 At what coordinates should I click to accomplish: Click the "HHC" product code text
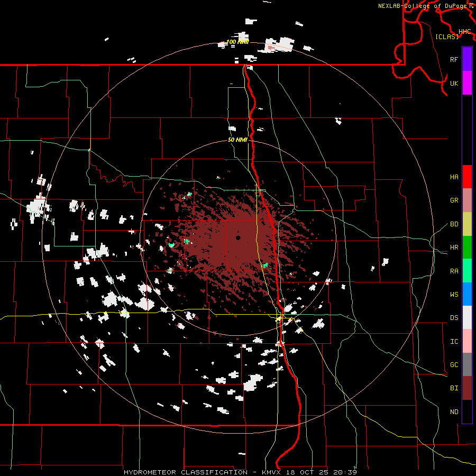(464, 32)
